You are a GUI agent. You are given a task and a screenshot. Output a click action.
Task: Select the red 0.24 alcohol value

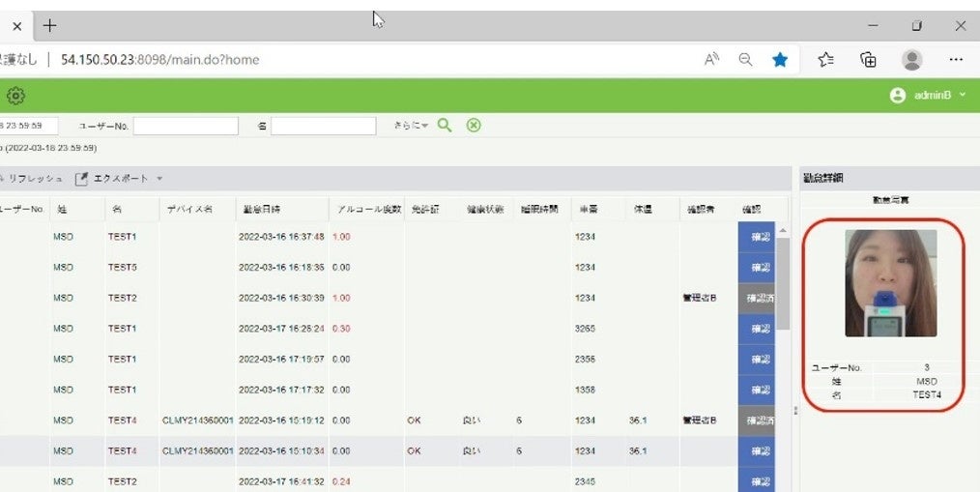click(341, 482)
